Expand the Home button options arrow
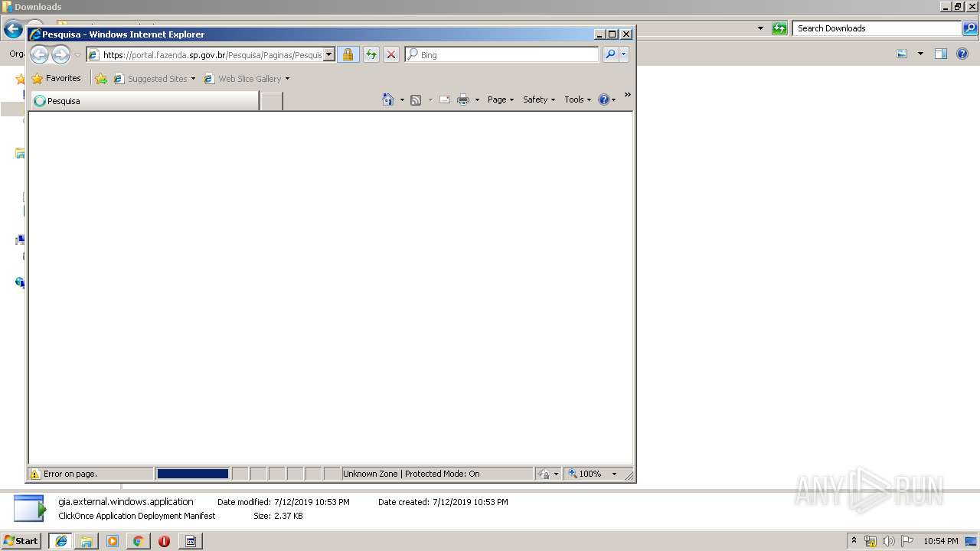980x551 pixels. click(x=402, y=100)
